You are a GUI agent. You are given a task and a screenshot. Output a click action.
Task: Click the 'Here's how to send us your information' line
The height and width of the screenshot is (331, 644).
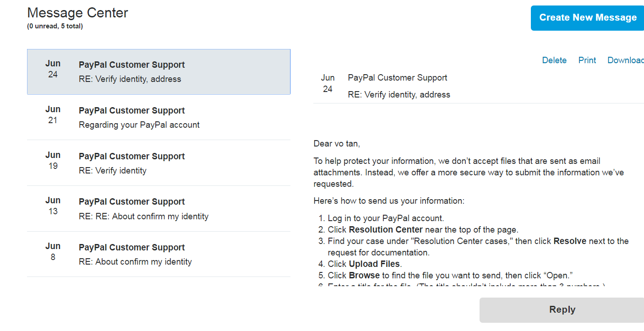point(389,201)
